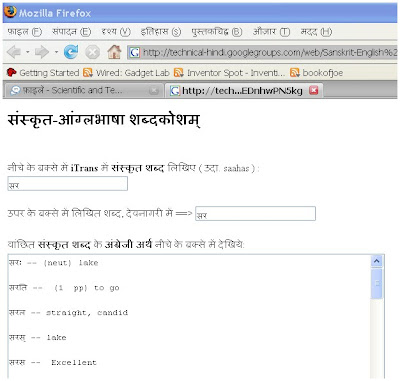Close the Scientific and Te... tab
Screen dimensions: 400x381
[154, 90]
